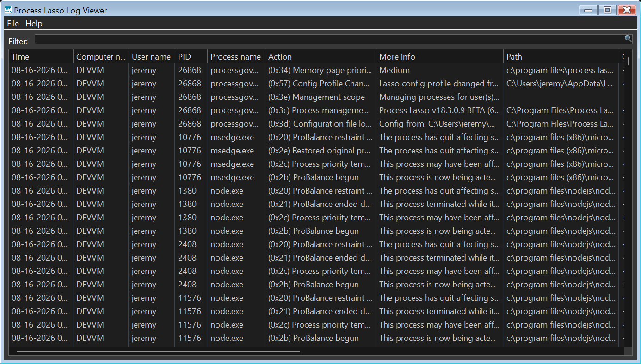Select "Managing processes for user(s)..." info cell

pyautogui.click(x=439, y=97)
